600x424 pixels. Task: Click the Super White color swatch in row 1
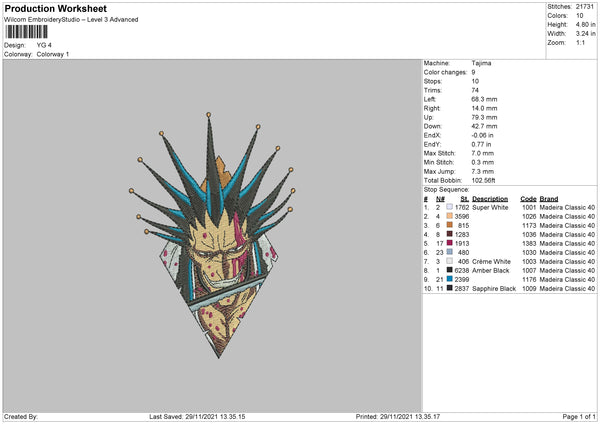tap(449, 207)
